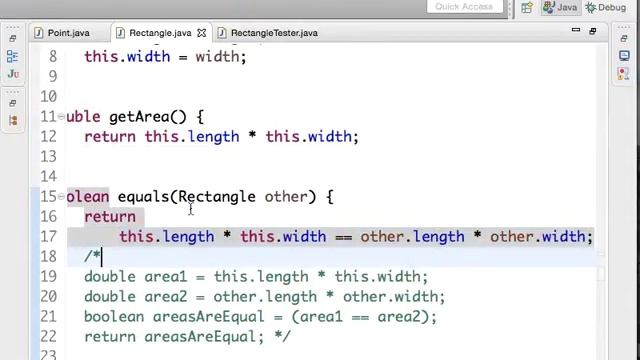Screen dimensions: 640x360
Task: Click 'this.width = width;' on line 8
Action: (x=165, y=56)
